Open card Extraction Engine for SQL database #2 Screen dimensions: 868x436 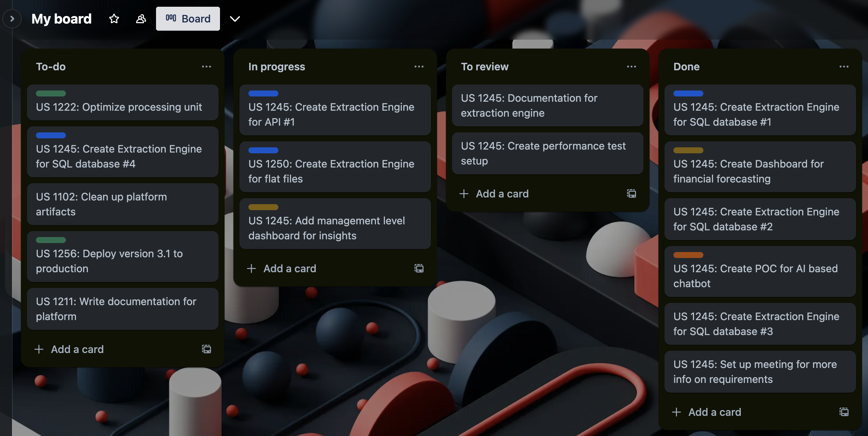(760, 219)
